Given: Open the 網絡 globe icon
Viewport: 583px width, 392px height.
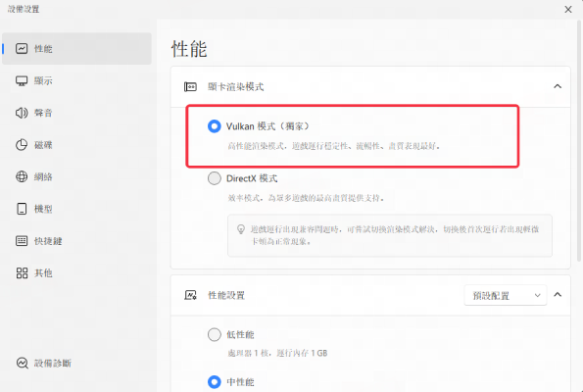Looking at the screenshot, I should click(x=22, y=176).
